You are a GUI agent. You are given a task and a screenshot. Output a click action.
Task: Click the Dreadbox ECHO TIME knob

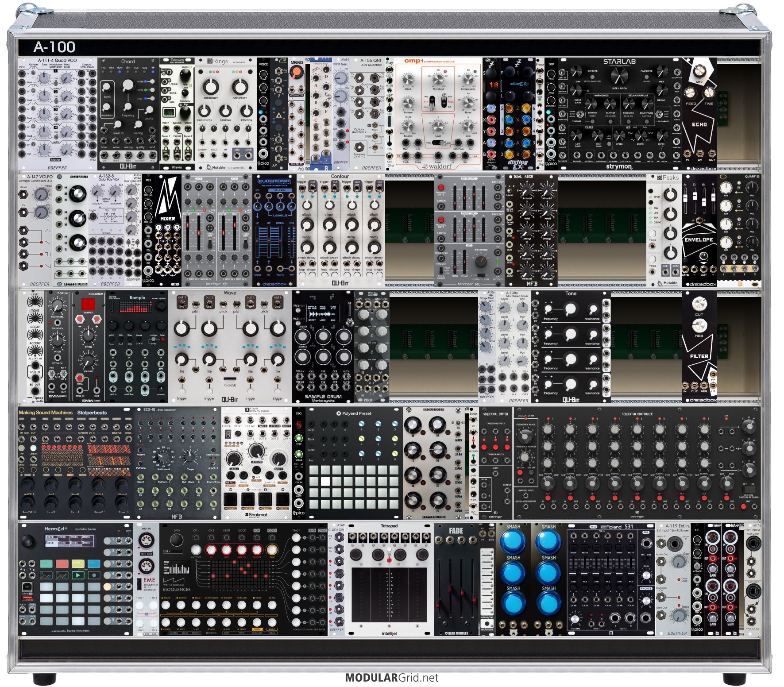[709, 93]
